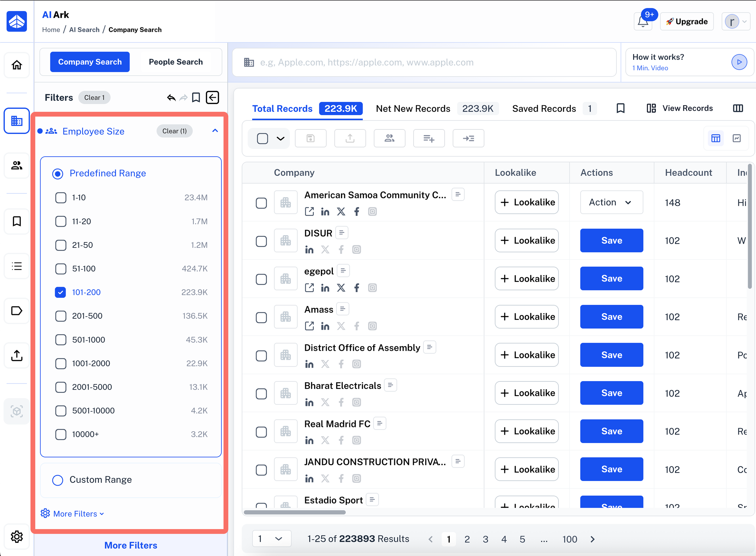Open egepol LinkedIn icon

click(325, 288)
